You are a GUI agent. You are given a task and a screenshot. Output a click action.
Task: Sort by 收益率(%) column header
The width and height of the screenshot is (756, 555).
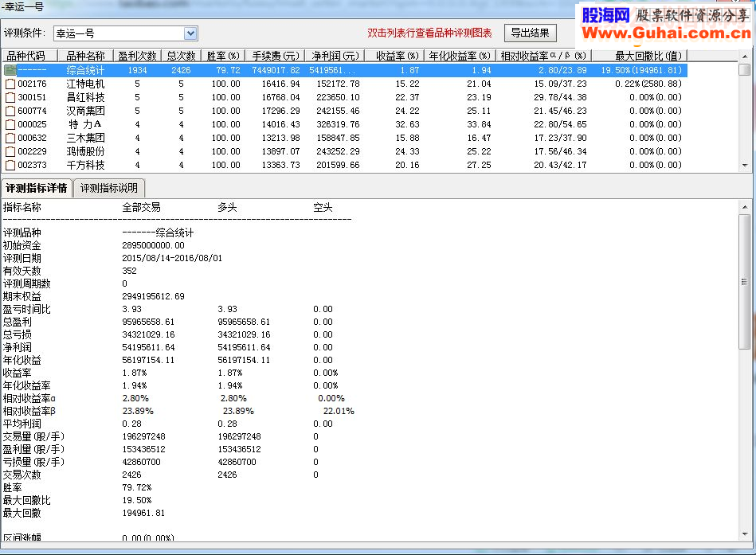click(x=395, y=56)
